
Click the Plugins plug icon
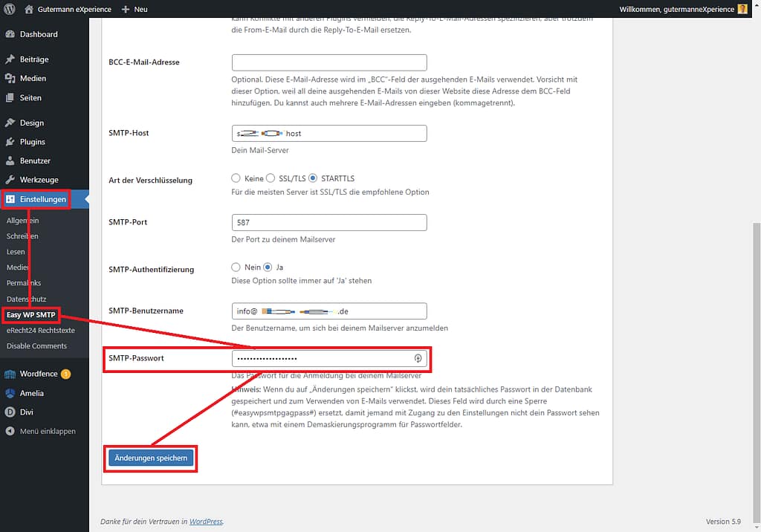(10, 142)
